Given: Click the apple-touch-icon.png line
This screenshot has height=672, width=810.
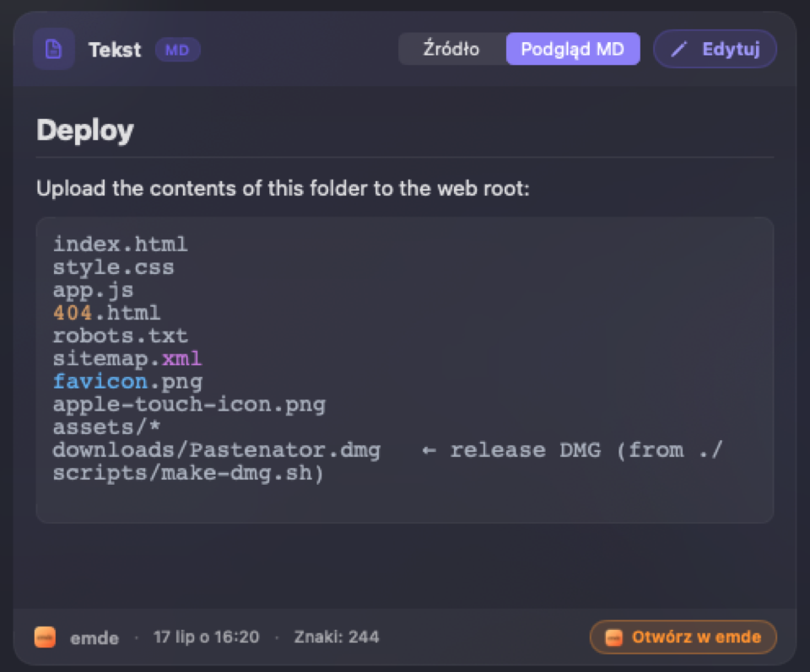Looking at the screenshot, I should 190,405.
